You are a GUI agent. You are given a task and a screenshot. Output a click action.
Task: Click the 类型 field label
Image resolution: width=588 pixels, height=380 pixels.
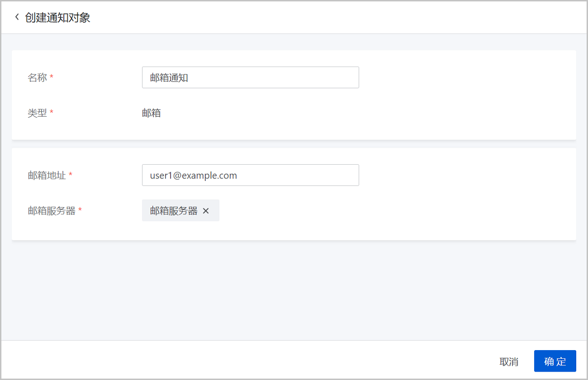pos(37,113)
